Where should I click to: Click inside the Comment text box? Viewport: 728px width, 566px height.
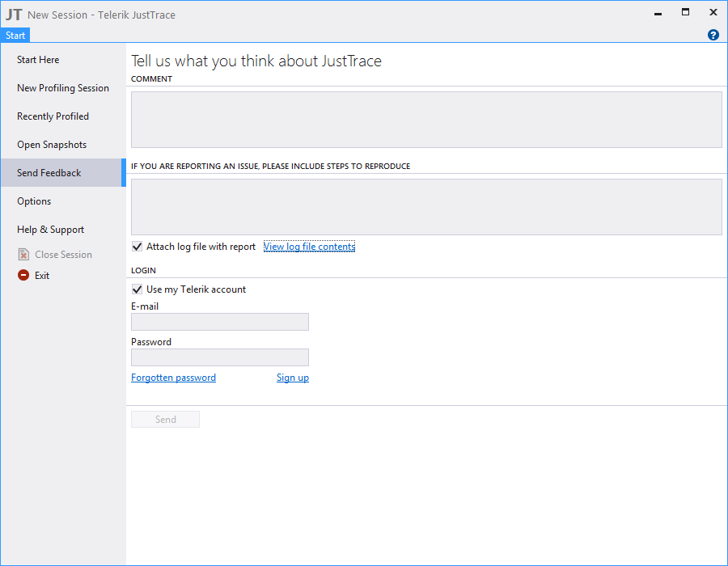426,120
